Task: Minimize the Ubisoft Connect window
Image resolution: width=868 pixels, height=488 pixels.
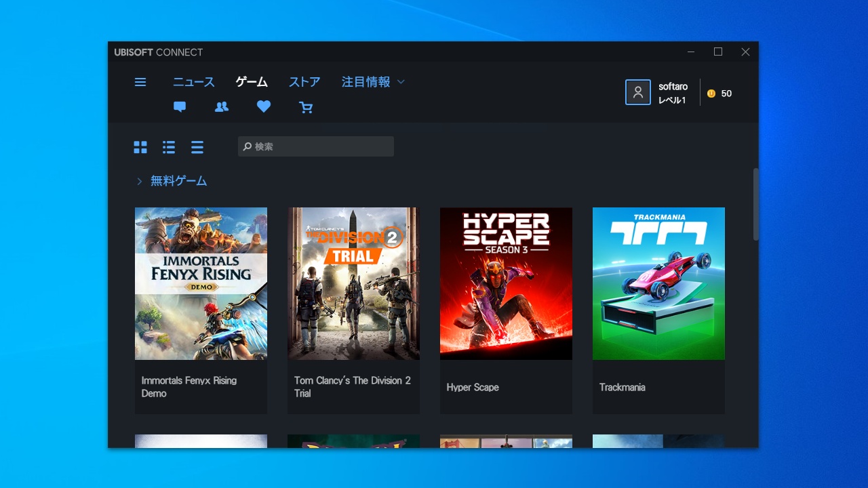Action: [x=691, y=52]
